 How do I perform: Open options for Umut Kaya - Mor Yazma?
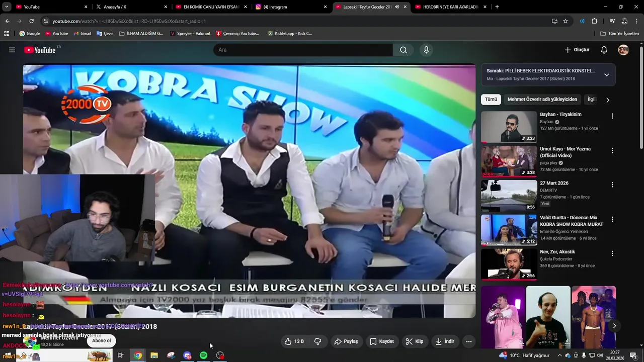click(x=612, y=151)
